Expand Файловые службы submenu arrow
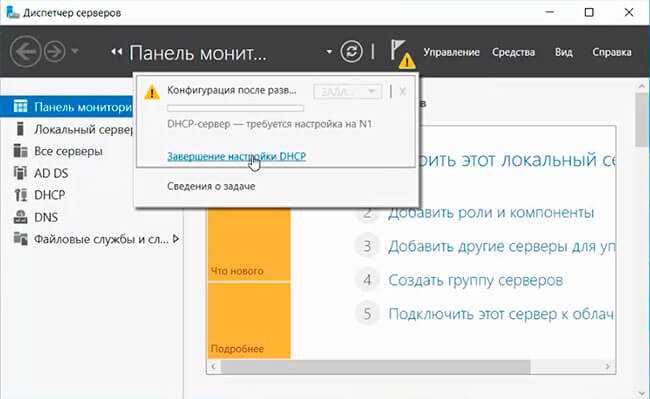This screenshot has width=650, height=399. [x=176, y=239]
